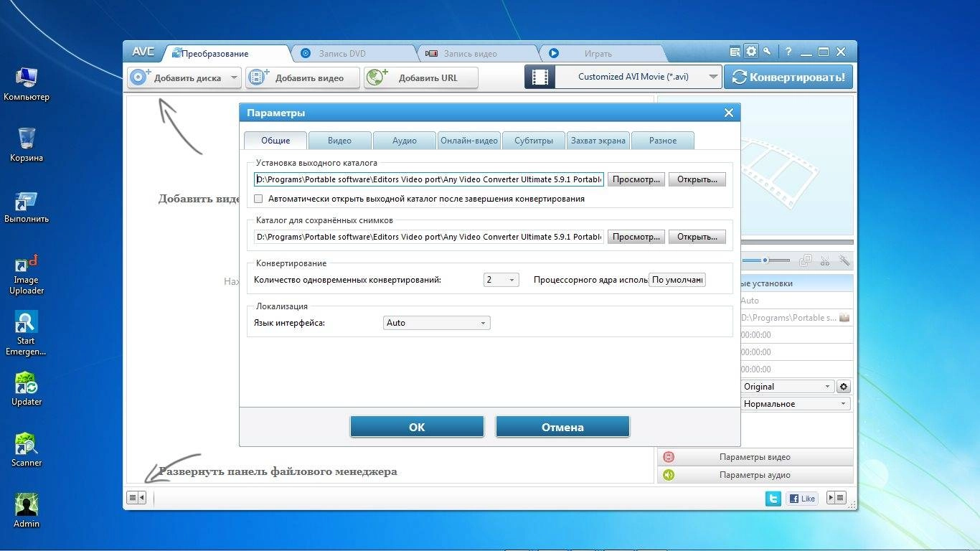Launch Updater desktop icon
Screen dimensions: 980x551
pyautogui.click(x=27, y=389)
